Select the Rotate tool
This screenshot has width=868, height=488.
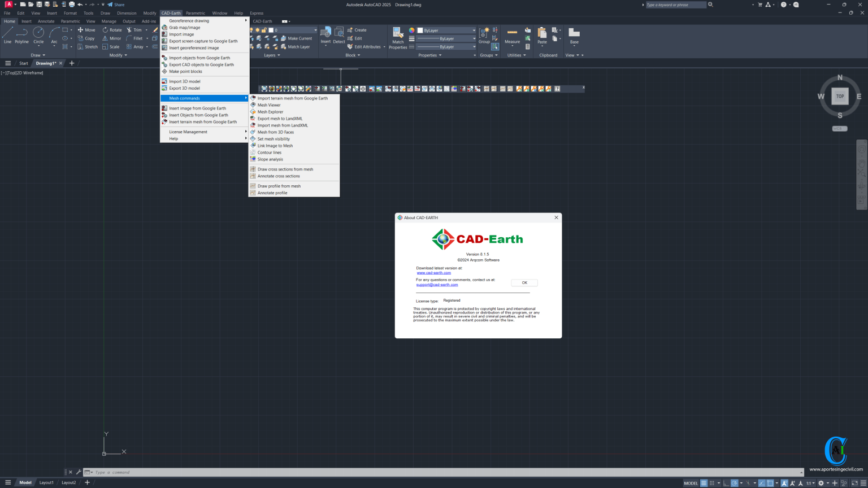click(x=112, y=30)
